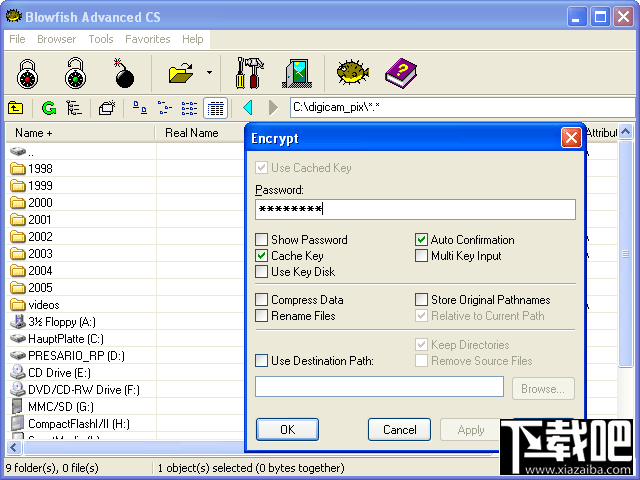Screen dimensions: 640x480
Task: Click the new folder icon
Action: pos(107,108)
